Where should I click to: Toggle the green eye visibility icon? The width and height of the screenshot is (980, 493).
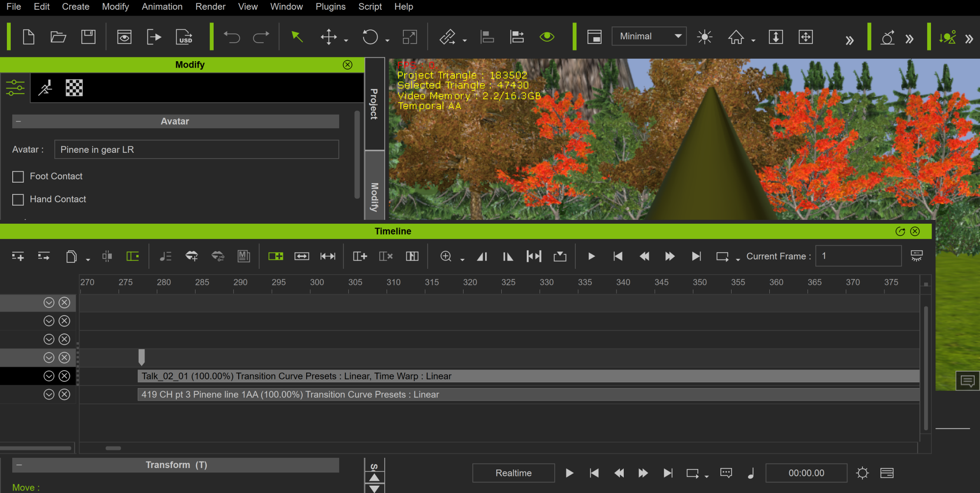547,37
